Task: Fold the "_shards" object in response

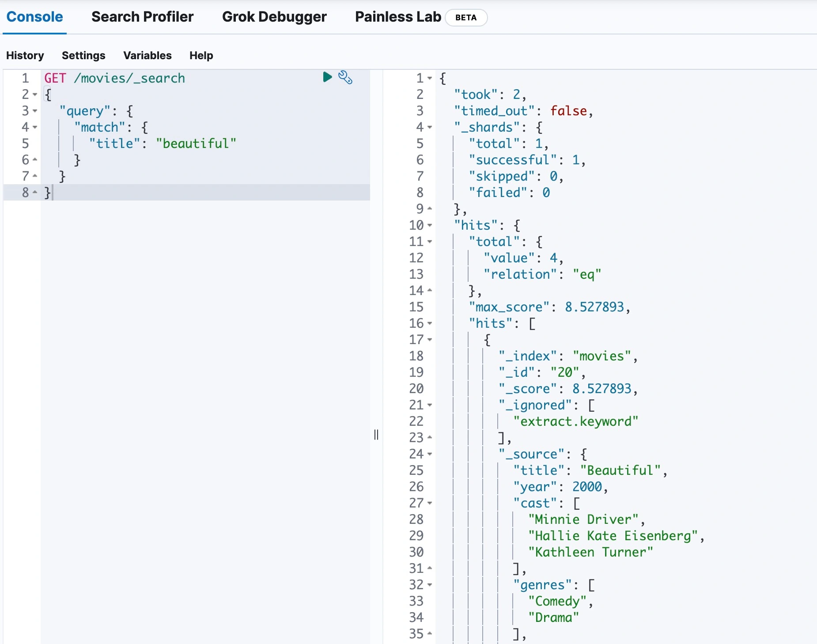Action: (x=429, y=127)
